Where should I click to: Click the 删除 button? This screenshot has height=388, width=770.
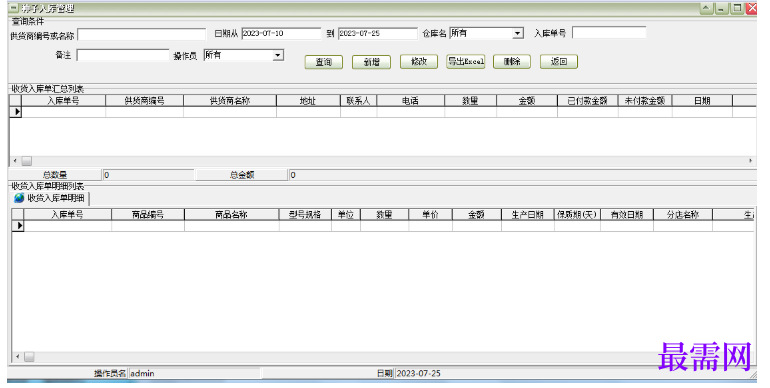512,61
